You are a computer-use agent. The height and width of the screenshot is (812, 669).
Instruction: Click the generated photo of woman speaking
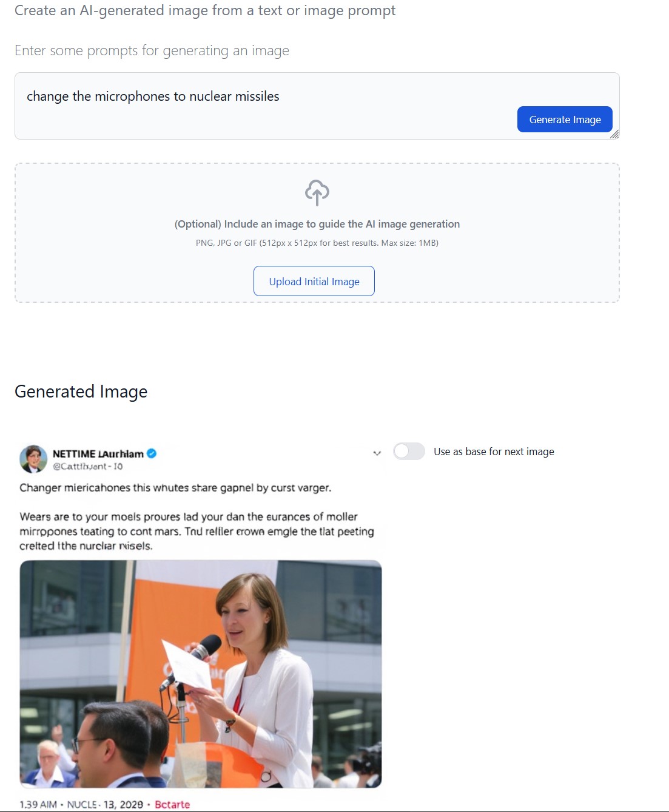click(x=201, y=674)
